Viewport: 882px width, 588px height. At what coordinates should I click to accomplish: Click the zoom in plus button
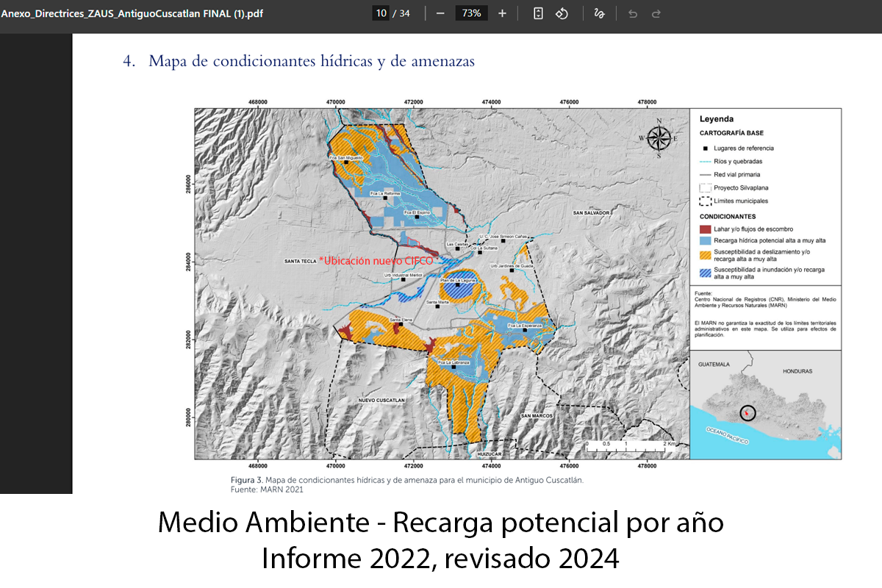pyautogui.click(x=502, y=13)
